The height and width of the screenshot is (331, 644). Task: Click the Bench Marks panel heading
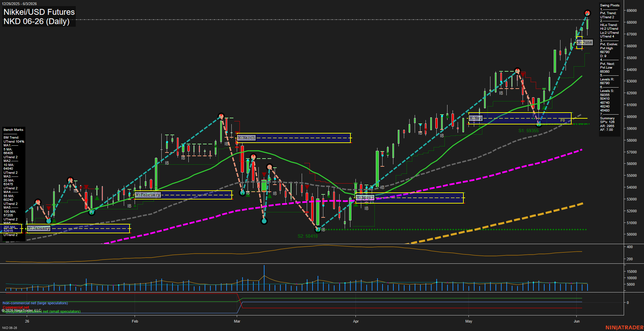(x=13, y=130)
